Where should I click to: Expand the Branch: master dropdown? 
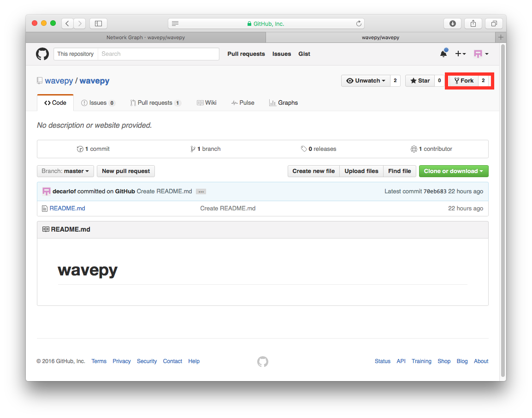[x=65, y=171]
